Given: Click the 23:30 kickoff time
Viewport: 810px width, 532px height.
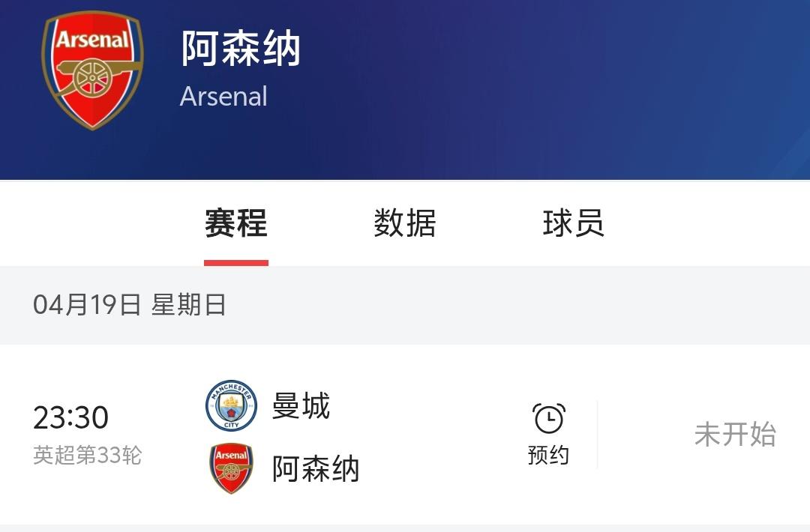Looking at the screenshot, I should click(71, 417).
